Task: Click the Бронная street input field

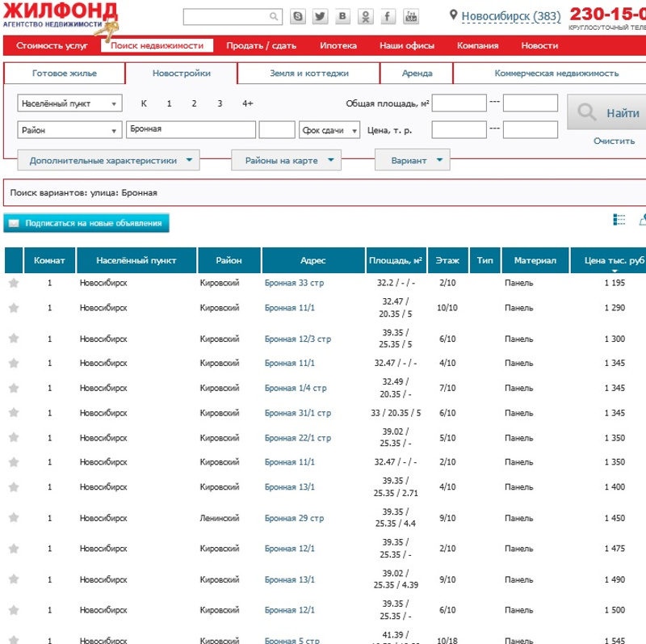Action: (191, 130)
